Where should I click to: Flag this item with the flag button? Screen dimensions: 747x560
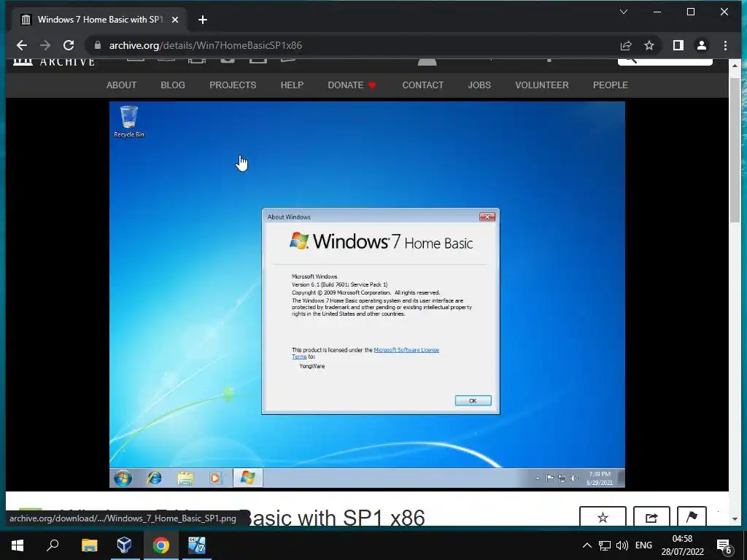click(x=692, y=517)
